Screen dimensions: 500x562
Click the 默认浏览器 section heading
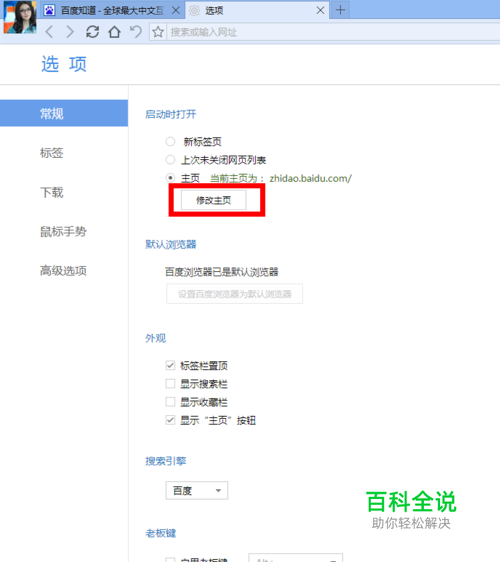[171, 244]
